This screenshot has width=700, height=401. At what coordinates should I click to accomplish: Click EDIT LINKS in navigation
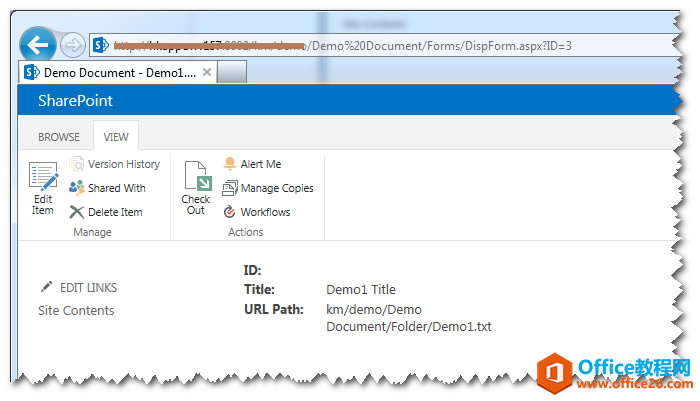pos(88,288)
